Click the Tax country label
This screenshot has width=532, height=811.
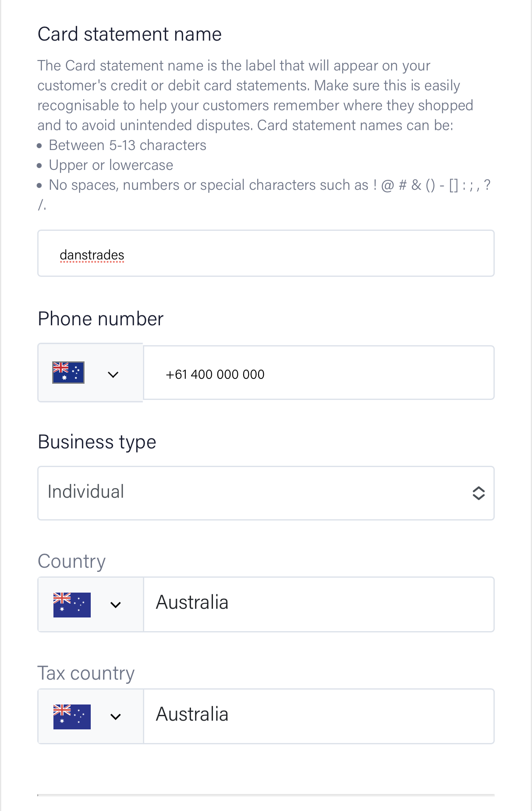(86, 673)
